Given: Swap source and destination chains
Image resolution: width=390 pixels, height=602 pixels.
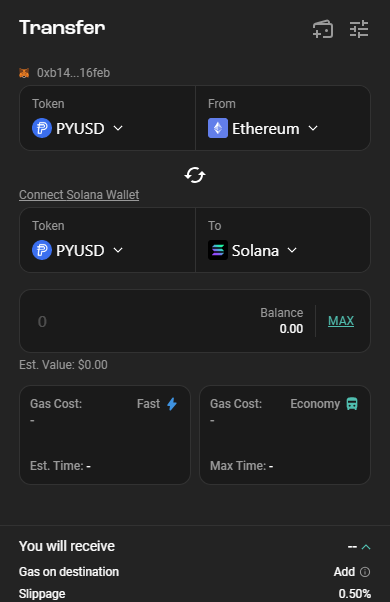Looking at the screenshot, I should [195, 175].
